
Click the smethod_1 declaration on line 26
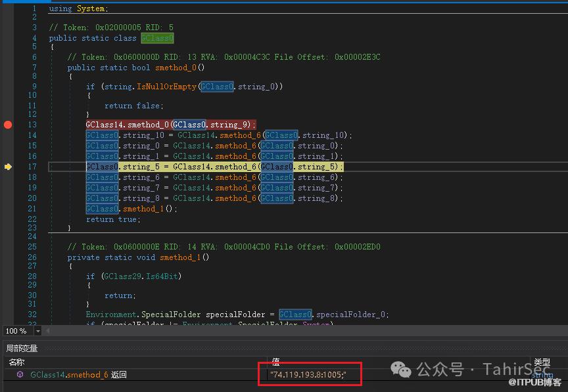pos(184,257)
